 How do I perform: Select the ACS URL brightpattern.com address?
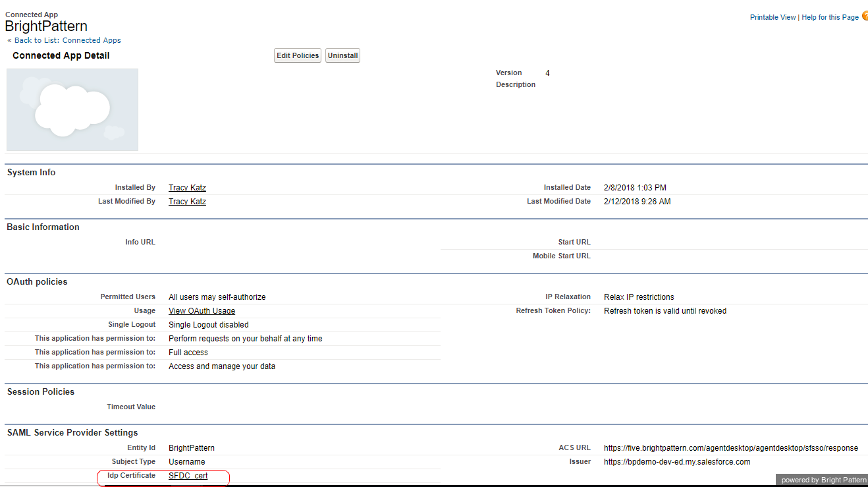[731, 448]
